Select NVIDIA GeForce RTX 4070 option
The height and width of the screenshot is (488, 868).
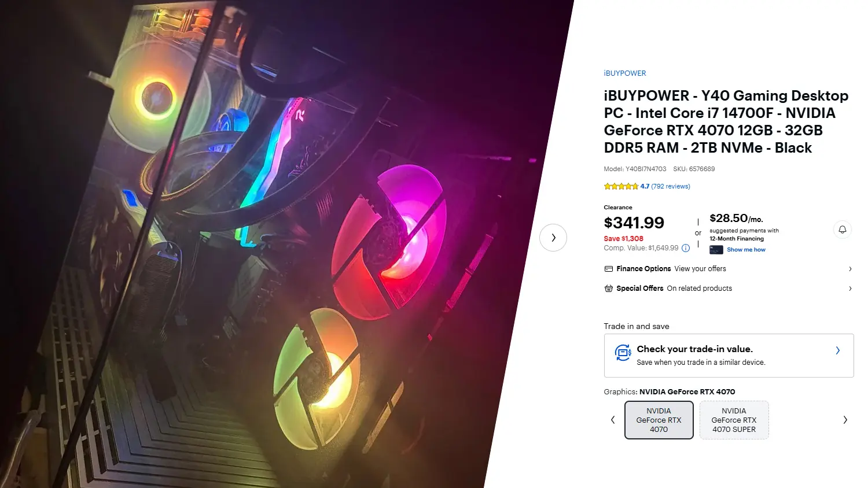point(659,420)
